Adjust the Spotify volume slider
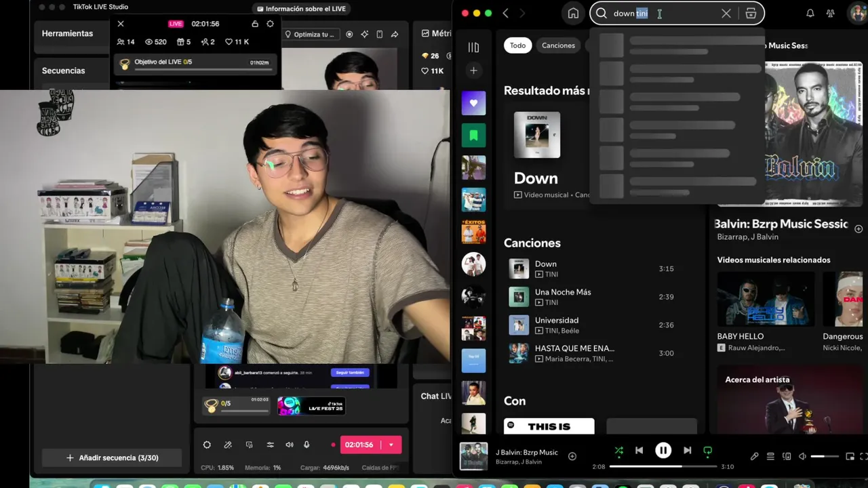The height and width of the screenshot is (488, 868). click(x=825, y=456)
